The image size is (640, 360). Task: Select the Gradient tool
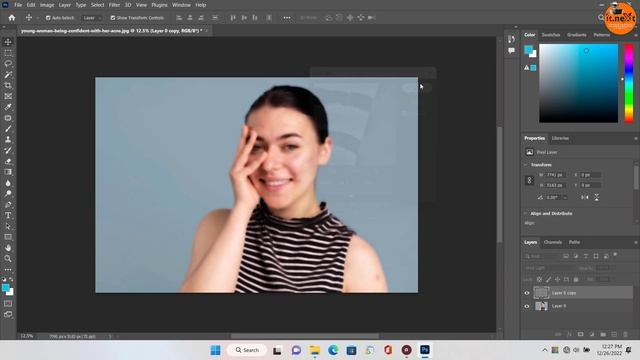8,172
